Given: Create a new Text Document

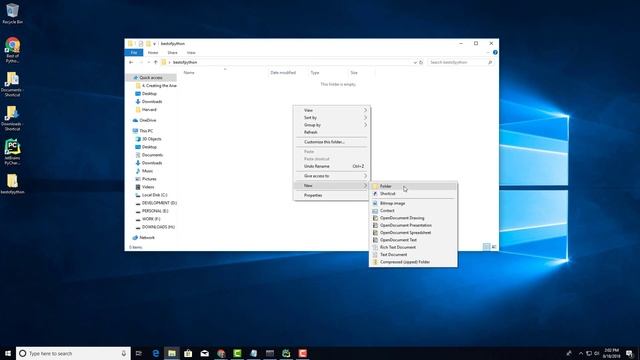Looking at the screenshot, I should point(413,255).
